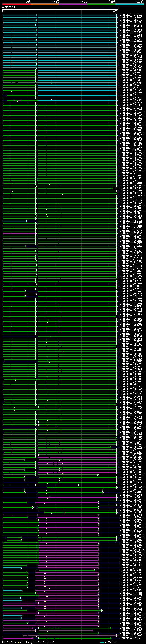Click the UniRef100_A5AE64 label
This screenshot has height=644, width=146.
(x=131, y=30)
